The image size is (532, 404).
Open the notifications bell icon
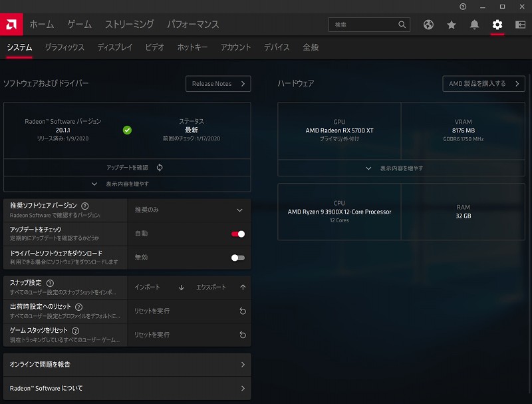pyautogui.click(x=474, y=25)
